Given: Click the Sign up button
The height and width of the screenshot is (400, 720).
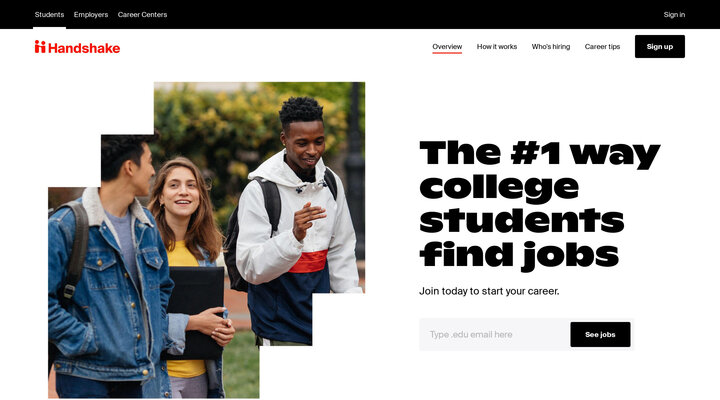Looking at the screenshot, I should click(660, 46).
